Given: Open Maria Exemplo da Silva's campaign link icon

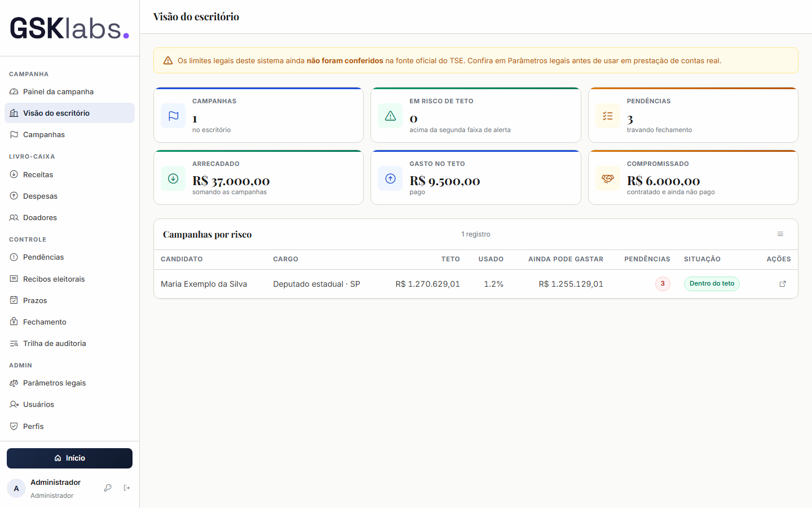Looking at the screenshot, I should [783, 284].
